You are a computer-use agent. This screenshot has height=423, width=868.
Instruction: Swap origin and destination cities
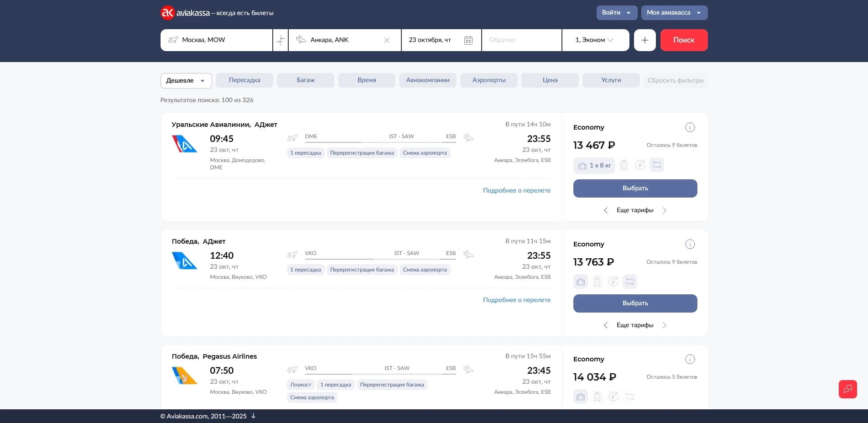coord(281,40)
